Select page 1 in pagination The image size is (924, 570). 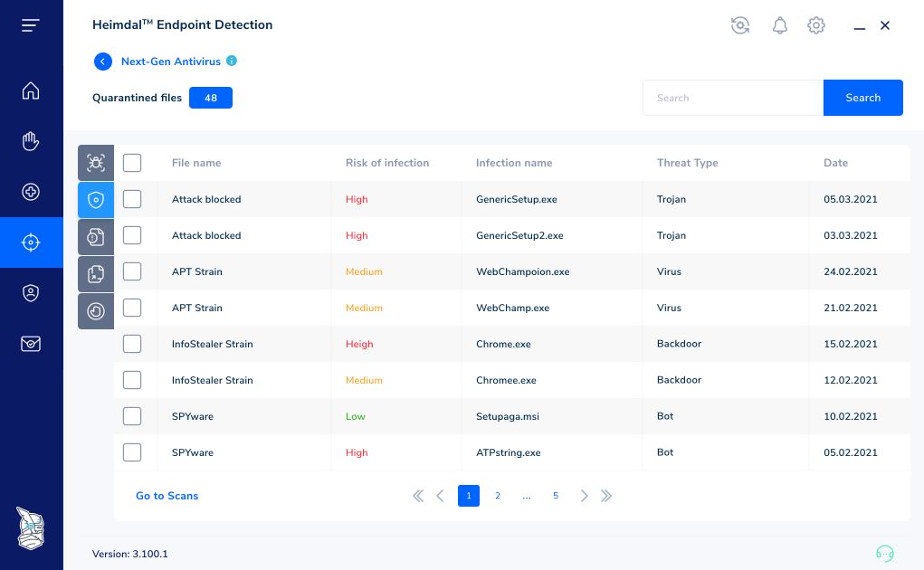click(x=469, y=496)
